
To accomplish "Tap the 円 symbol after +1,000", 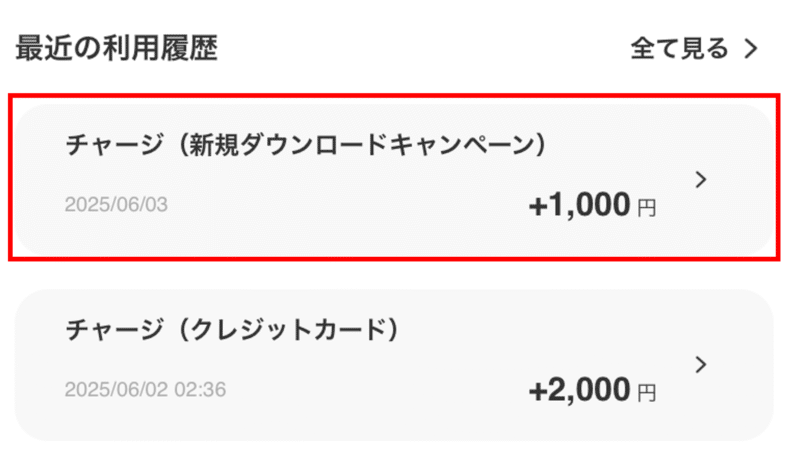I will [646, 208].
